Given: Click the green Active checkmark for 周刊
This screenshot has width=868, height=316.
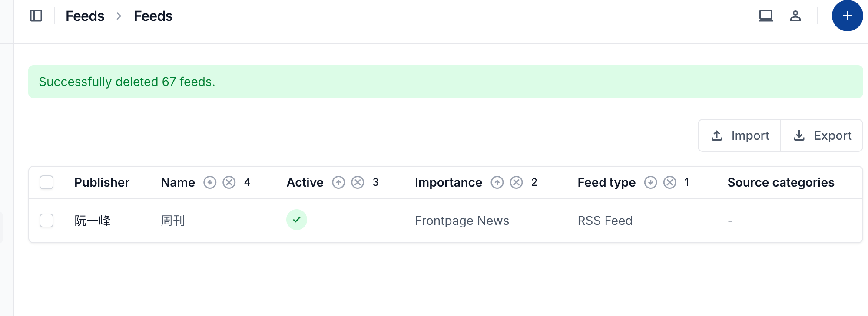Looking at the screenshot, I should (x=297, y=220).
